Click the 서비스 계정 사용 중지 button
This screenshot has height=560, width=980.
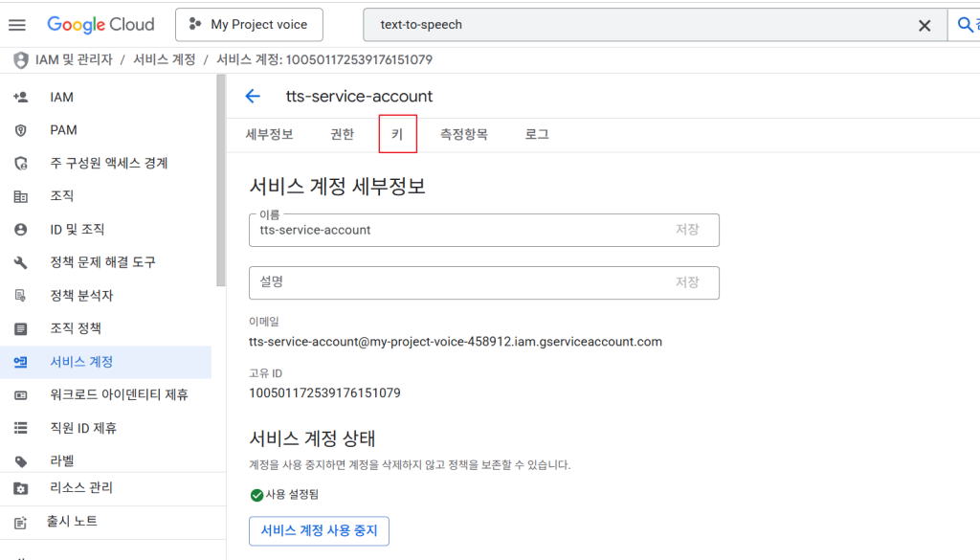click(319, 530)
